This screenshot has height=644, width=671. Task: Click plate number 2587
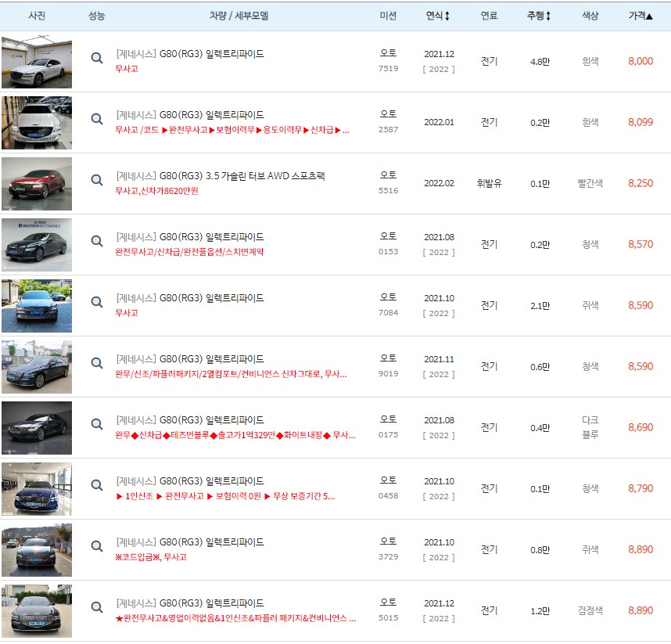pos(388,129)
